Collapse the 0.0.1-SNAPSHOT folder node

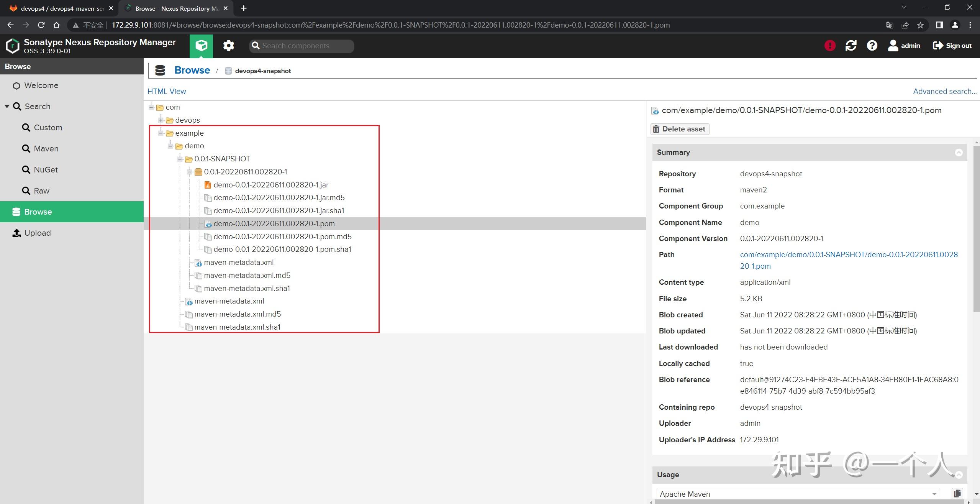[180, 159]
